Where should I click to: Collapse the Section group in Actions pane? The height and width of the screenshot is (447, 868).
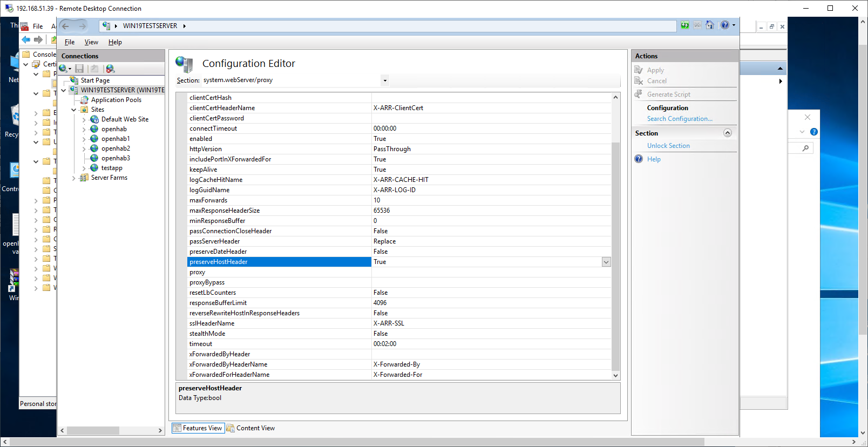(x=727, y=133)
